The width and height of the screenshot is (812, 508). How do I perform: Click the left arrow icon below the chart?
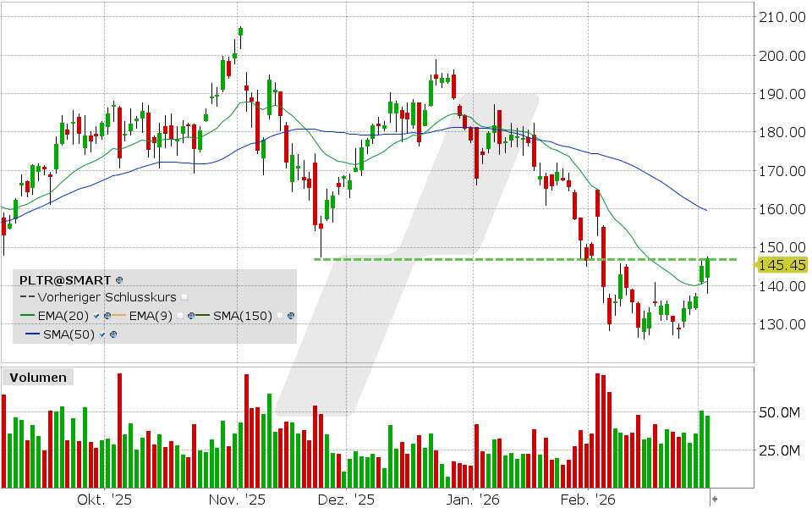(715, 500)
